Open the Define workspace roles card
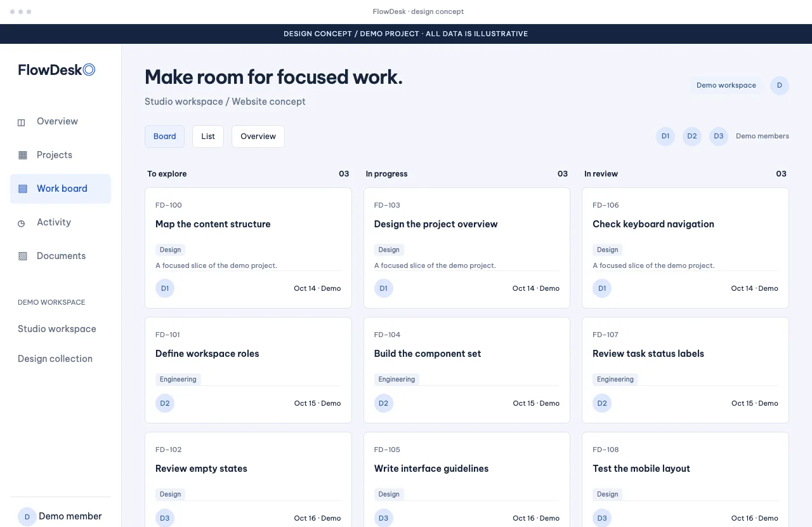The height and width of the screenshot is (527, 812). click(x=248, y=370)
